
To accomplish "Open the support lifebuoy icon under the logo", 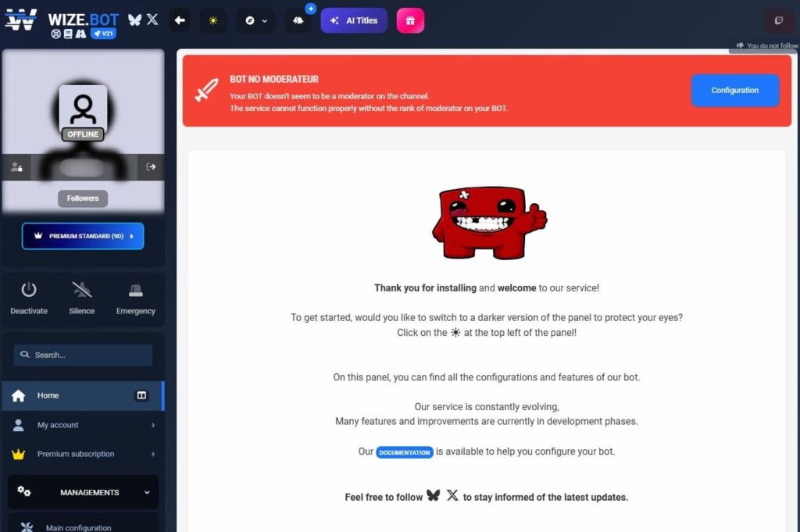I will pyautogui.click(x=56, y=34).
